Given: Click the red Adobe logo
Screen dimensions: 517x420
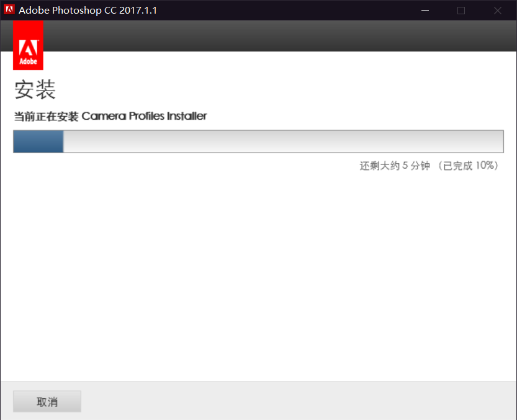Looking at the screenshot, I should 28,45.
